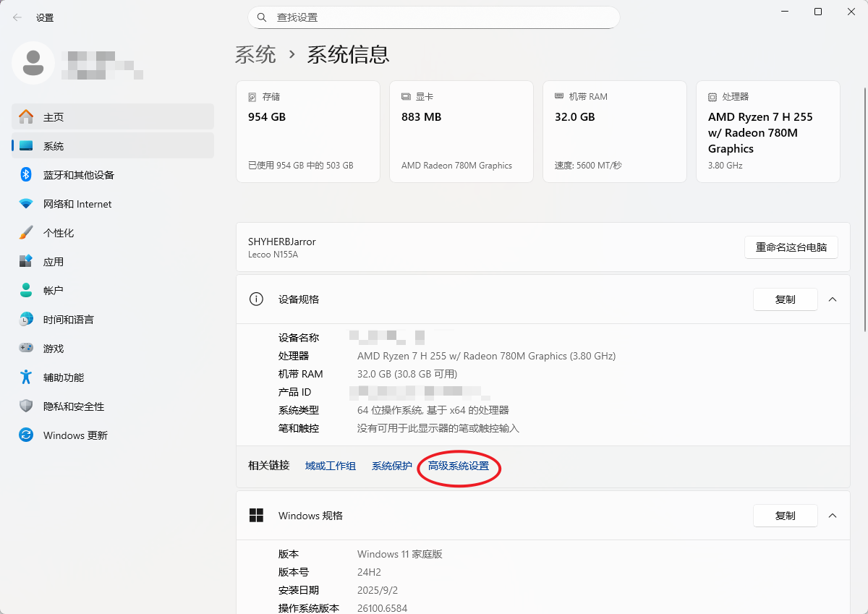Open the 显卡 883 MB card

tap(461, 132)
